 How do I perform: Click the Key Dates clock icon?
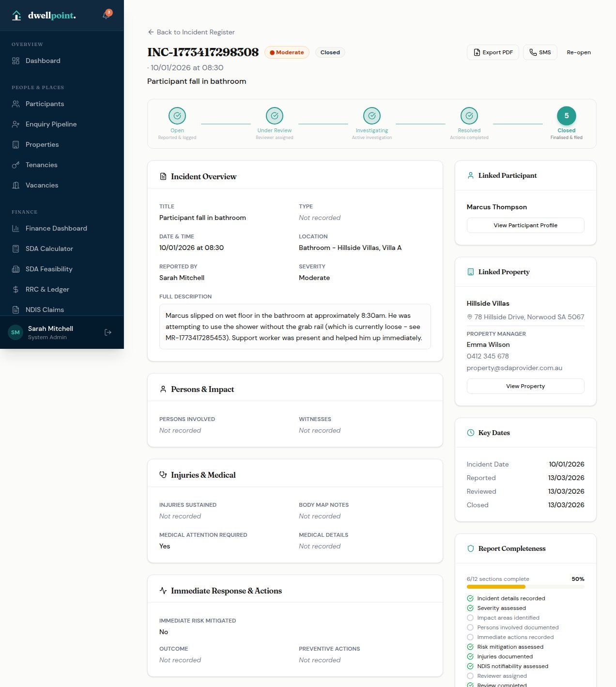pyautogui.click(x=471, y=433)
